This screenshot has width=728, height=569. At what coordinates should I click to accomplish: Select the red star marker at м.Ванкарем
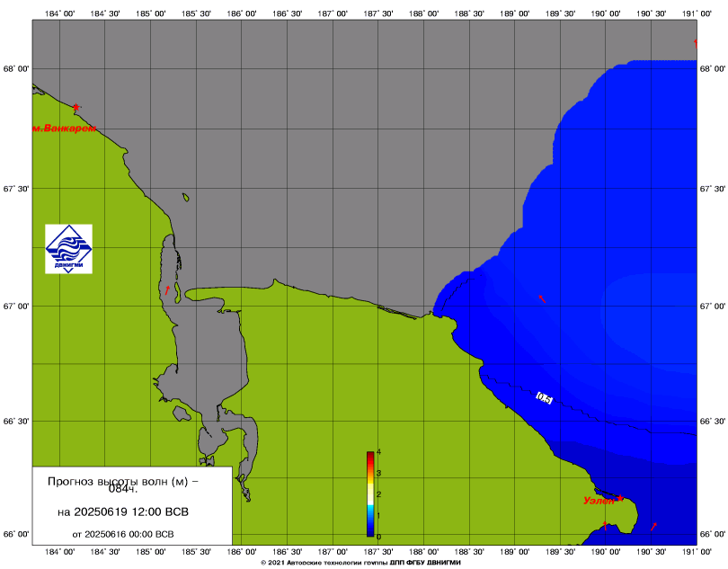tap(76, 107)
